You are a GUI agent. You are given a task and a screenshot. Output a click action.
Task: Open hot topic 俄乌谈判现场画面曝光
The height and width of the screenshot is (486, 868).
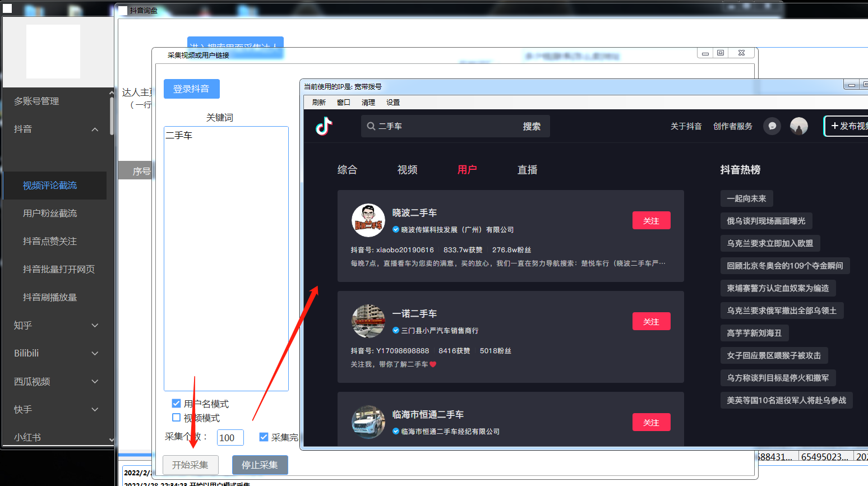[x=766, y=221]
